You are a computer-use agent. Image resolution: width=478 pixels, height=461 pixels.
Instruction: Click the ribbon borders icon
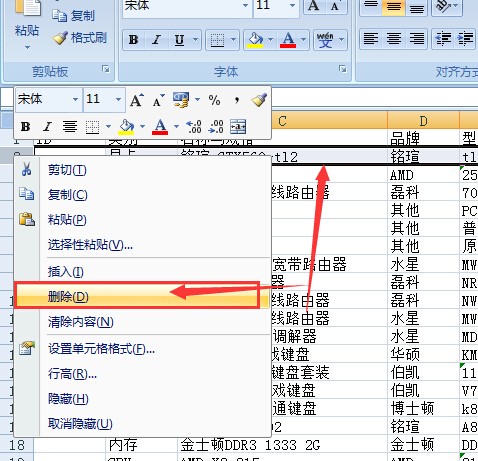point(217,40)
